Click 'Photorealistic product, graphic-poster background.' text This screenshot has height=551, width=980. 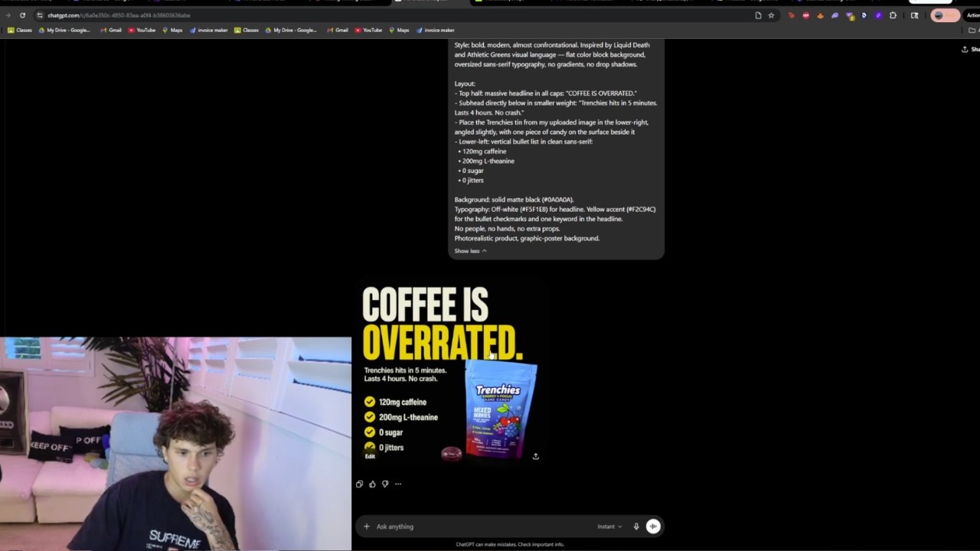(527, 238)
